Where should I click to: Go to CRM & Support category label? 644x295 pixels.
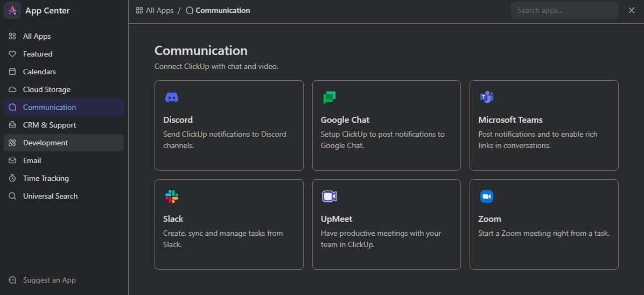pyautogui.click(x=50, y=125)
